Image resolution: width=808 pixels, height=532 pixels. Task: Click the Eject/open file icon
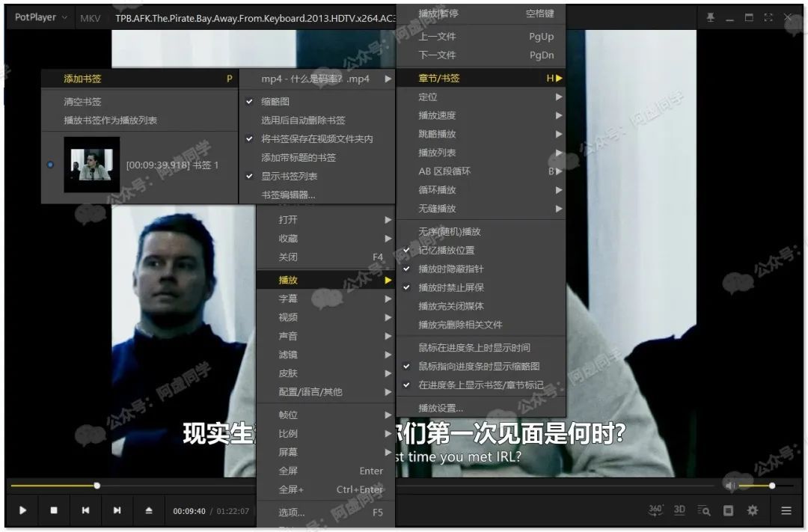click(149, 510)
